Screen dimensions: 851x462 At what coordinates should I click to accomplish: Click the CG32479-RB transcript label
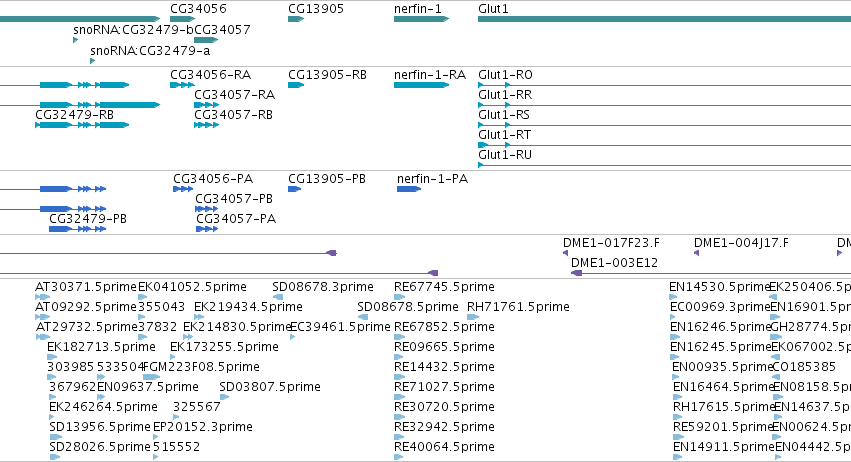click(x=74, y=115)
